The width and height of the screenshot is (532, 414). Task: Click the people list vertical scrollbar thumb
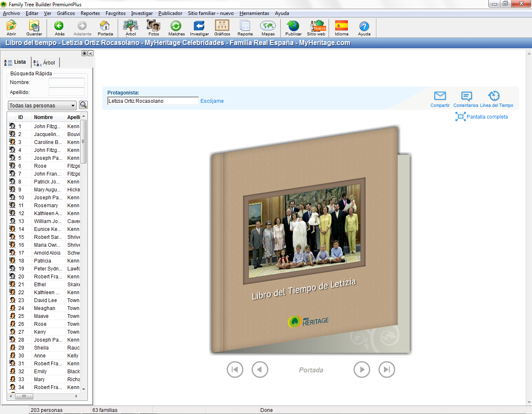(x=84, y=141)
